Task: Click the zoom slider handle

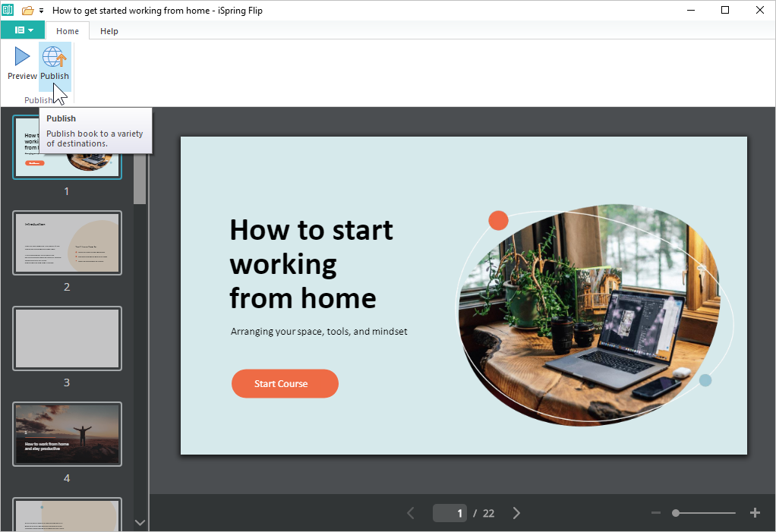Action: [x=676, y=513]
